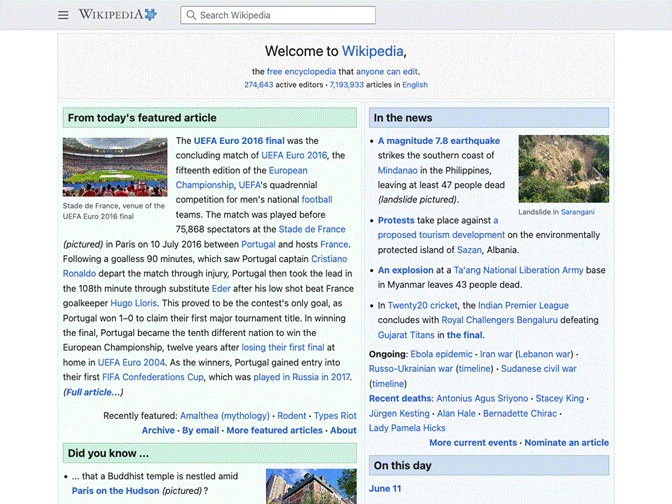
Task: Open the 274,643 active editors link
Action: tap(258, 84)
